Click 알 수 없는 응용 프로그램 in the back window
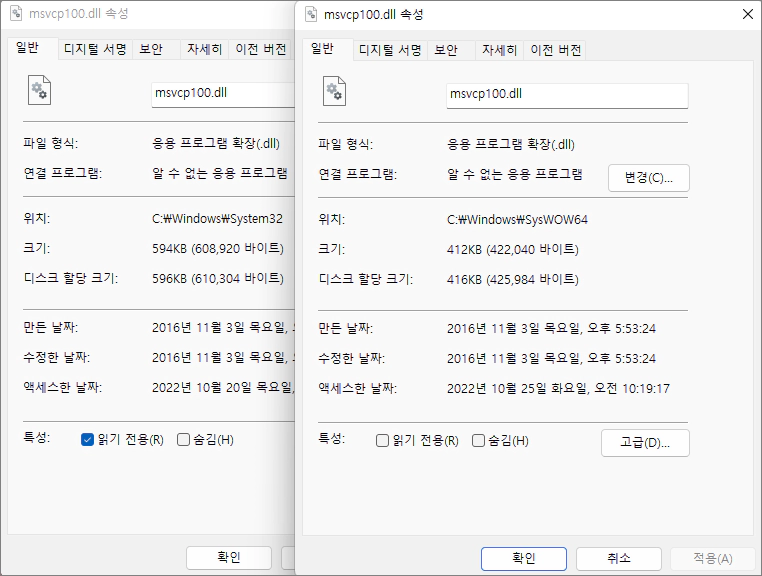 (x=220, y=174)
